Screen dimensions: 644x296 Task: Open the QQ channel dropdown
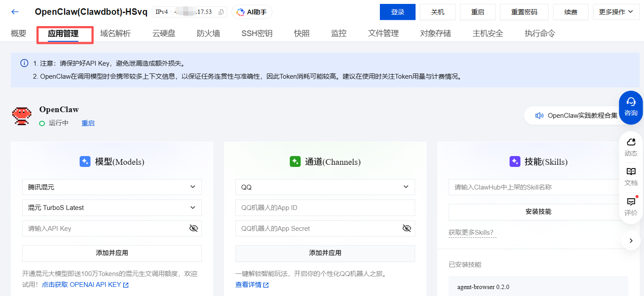[x=325, y=187]
